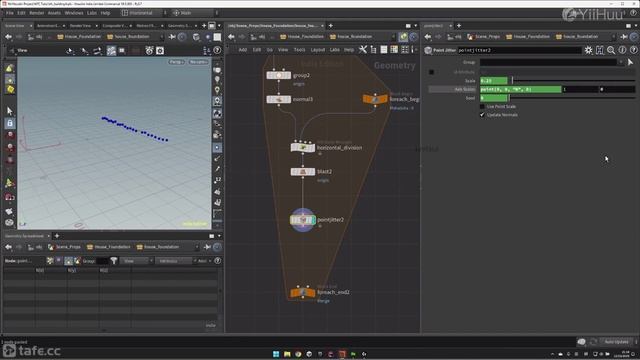Image resolution: width=640 pixels, height=360 pixels.
Task: Select the horizontal_division node
Action: tap(302, 147)
